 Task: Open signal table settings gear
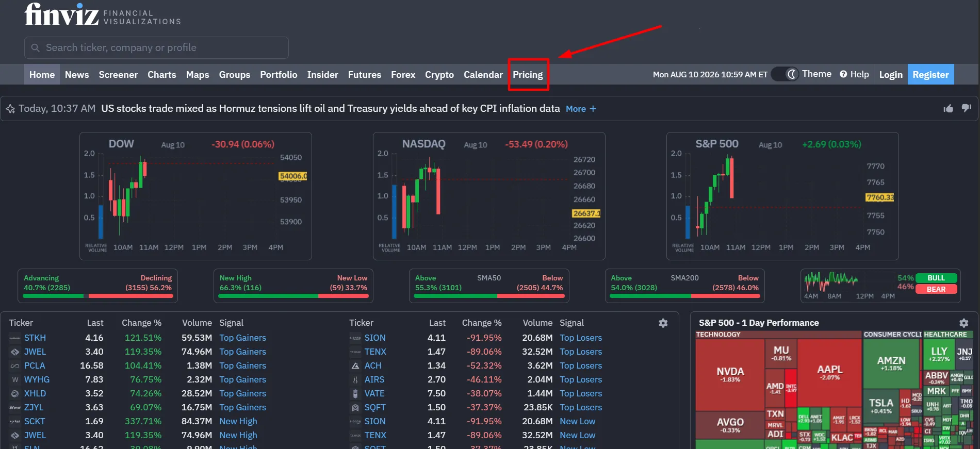(663, 323)
